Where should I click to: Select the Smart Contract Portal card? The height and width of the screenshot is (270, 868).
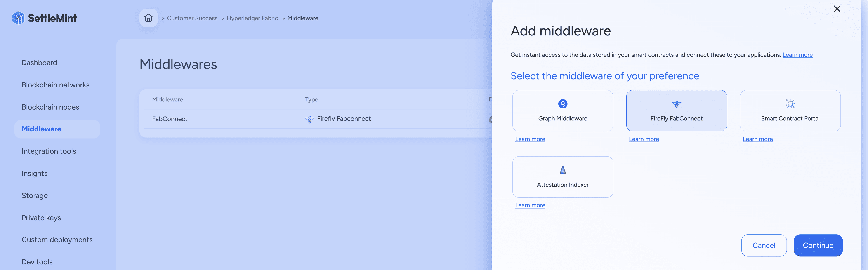[x=790, y=111]
